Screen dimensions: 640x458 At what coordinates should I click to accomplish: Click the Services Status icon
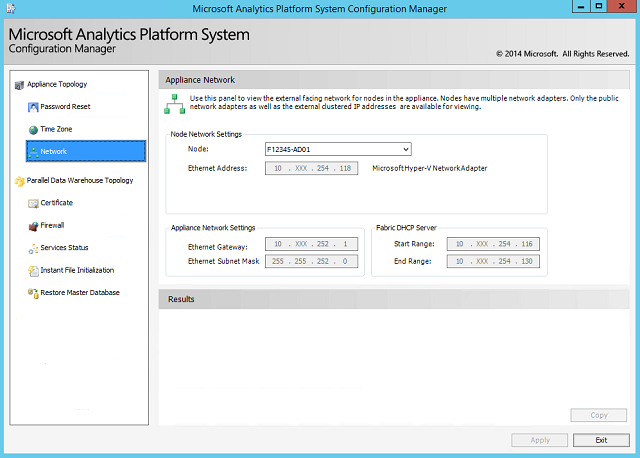tap(33, 248)
